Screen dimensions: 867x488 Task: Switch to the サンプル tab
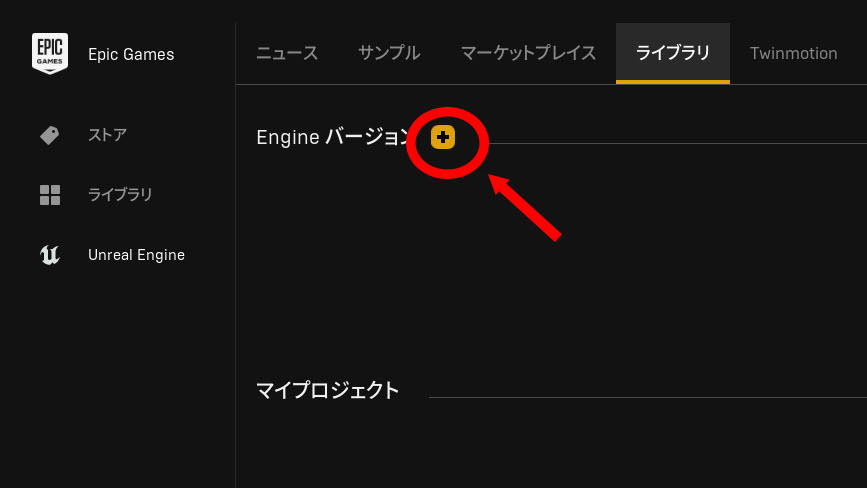(389, 54)
